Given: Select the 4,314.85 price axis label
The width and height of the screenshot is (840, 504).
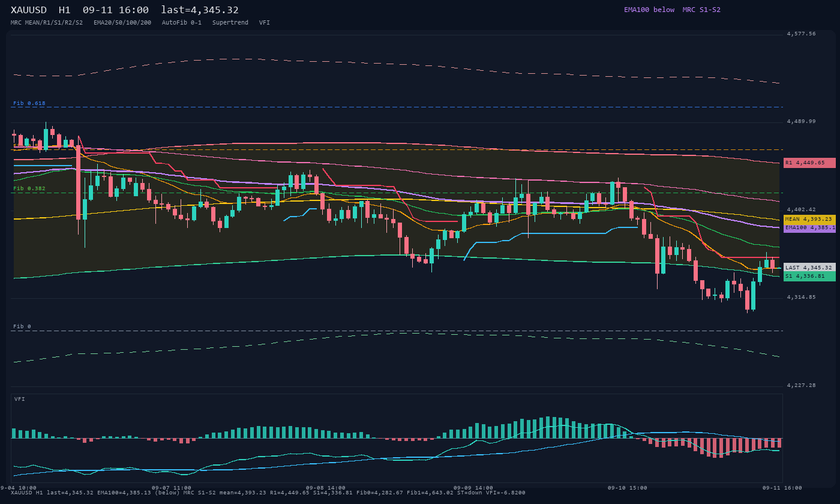Looking at the screenshot, I should point(802,297).
